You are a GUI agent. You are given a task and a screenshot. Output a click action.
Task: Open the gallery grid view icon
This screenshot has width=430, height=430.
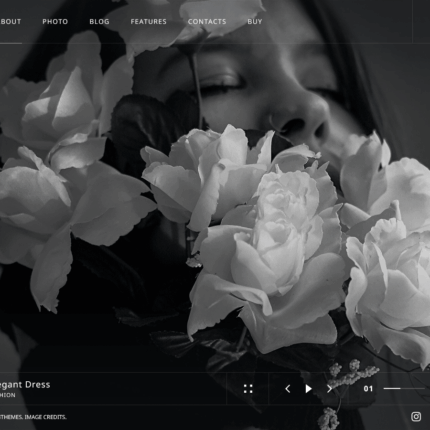click(x=248, y=389)
